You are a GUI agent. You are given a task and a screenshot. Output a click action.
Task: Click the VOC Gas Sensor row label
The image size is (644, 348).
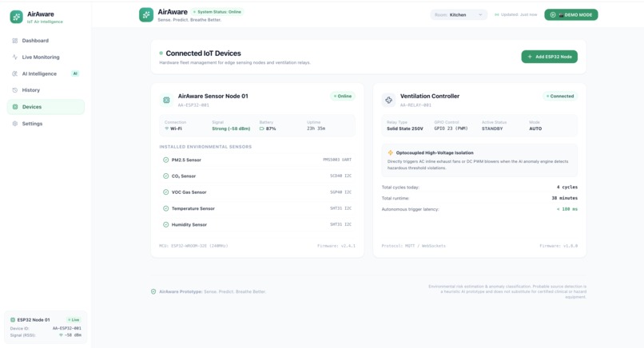189,192
